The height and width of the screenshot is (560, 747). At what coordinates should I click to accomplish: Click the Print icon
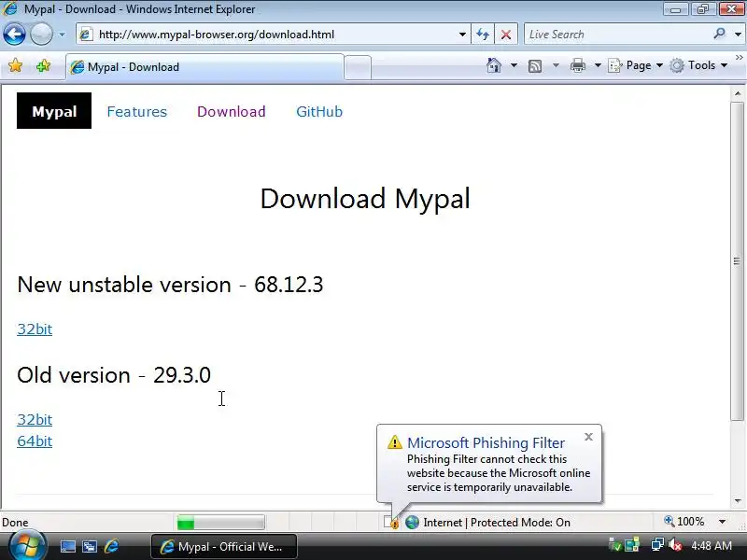click(577, 65)
